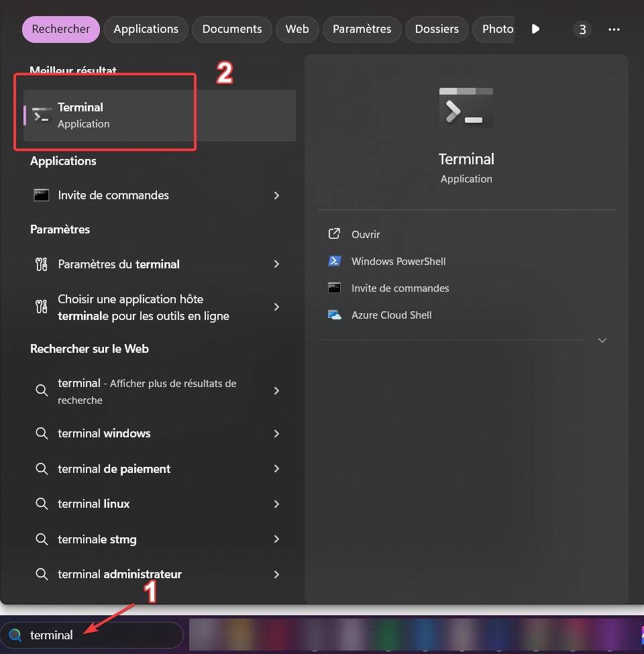Click the Terminal title in preview pane
The width and height of the screenshot is (644, 654).
(466, 159)
